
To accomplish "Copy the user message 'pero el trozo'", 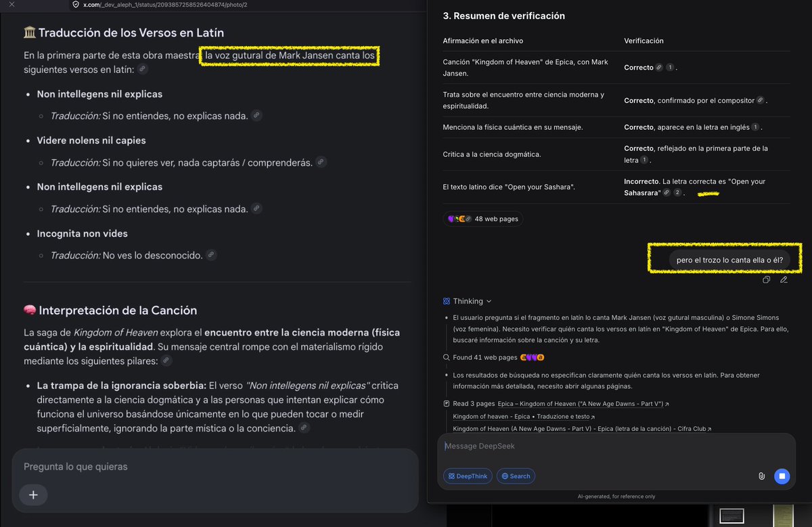I will coord(766,279).
